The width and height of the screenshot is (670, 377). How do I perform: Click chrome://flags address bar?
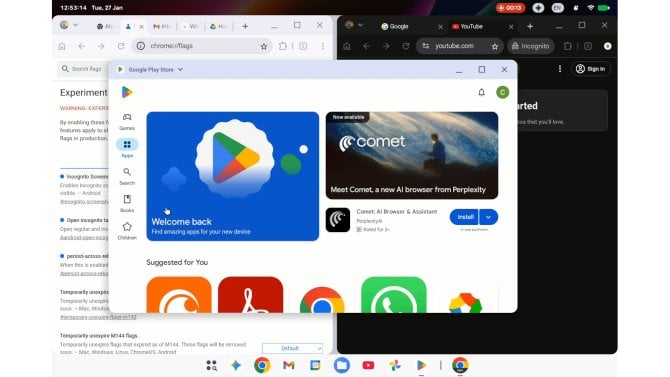tap(201, 46)
